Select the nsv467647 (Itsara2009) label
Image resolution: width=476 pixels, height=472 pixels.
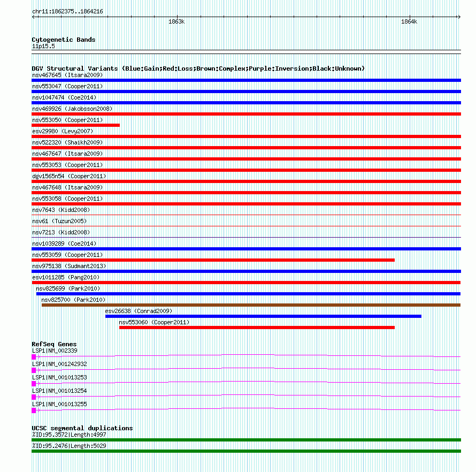tap(67, 154)
